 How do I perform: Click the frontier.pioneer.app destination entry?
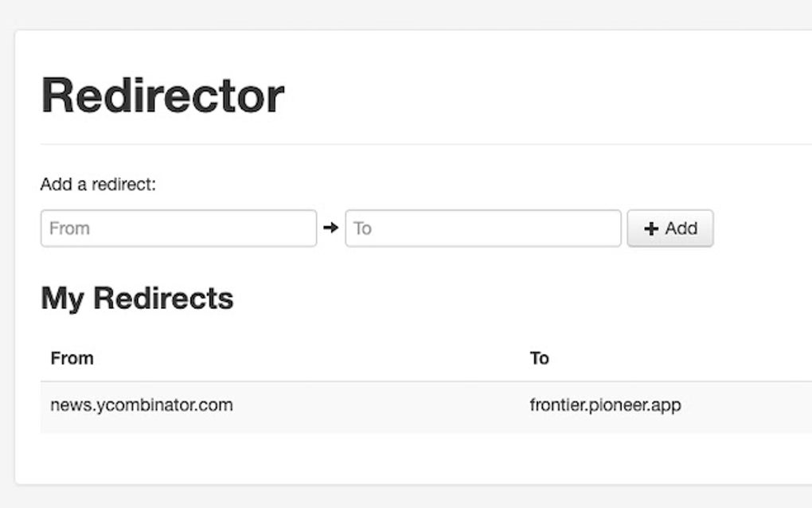click(x=607, y=404)
